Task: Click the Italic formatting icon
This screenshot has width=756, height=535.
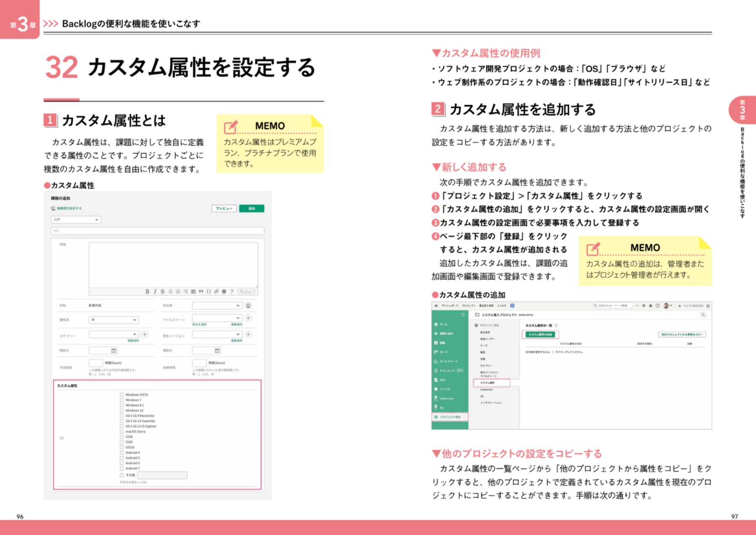Action: [155, 291]
